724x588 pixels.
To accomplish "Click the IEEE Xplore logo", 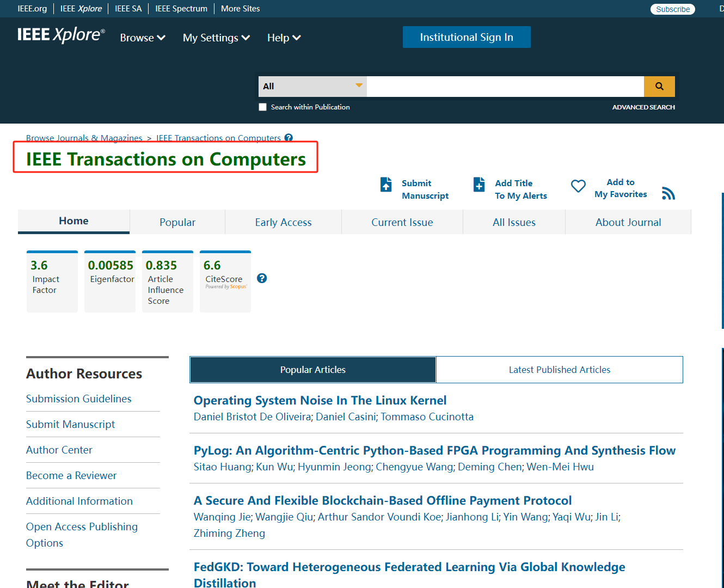I will click(61, 35).
